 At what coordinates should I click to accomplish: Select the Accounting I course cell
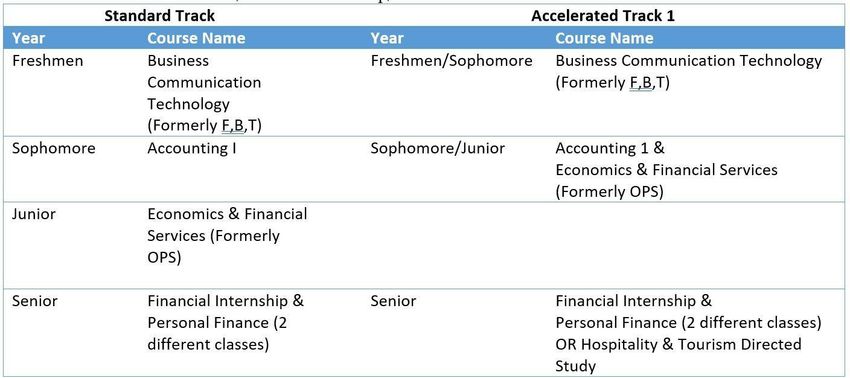tap(191, 148)
